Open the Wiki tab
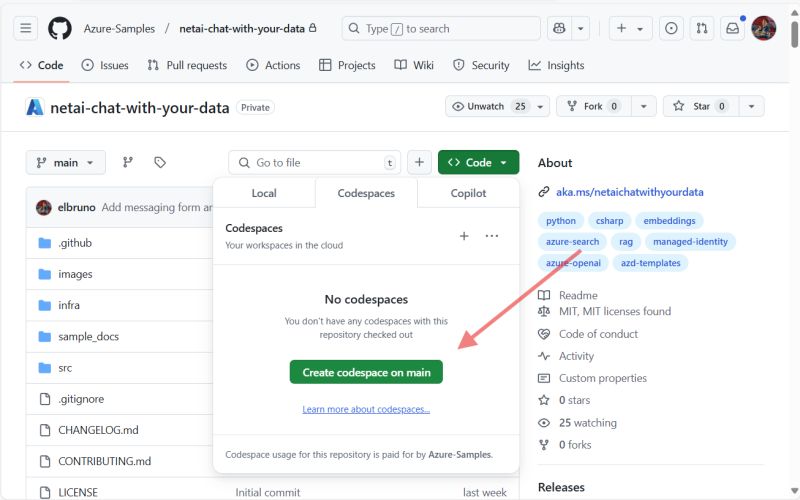 [x=414, y=65]
